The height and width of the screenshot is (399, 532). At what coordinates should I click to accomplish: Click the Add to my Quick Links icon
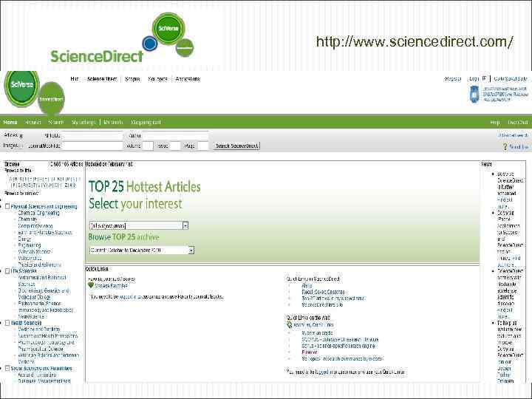point(289,324)
